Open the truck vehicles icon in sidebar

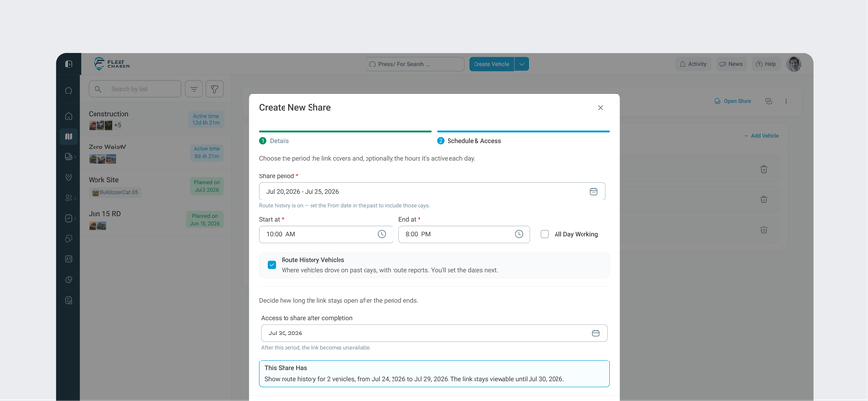pyautogui.click(x=68, y=157)
